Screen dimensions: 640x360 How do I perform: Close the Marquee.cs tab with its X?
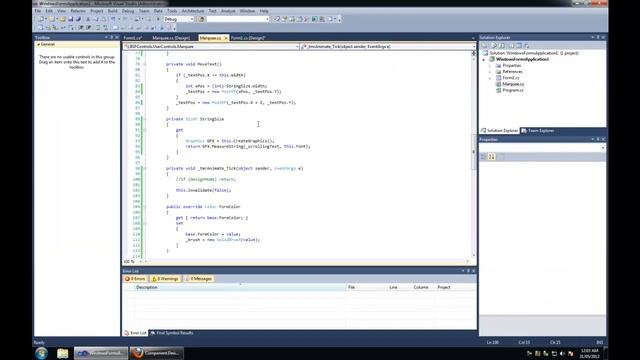226,38
